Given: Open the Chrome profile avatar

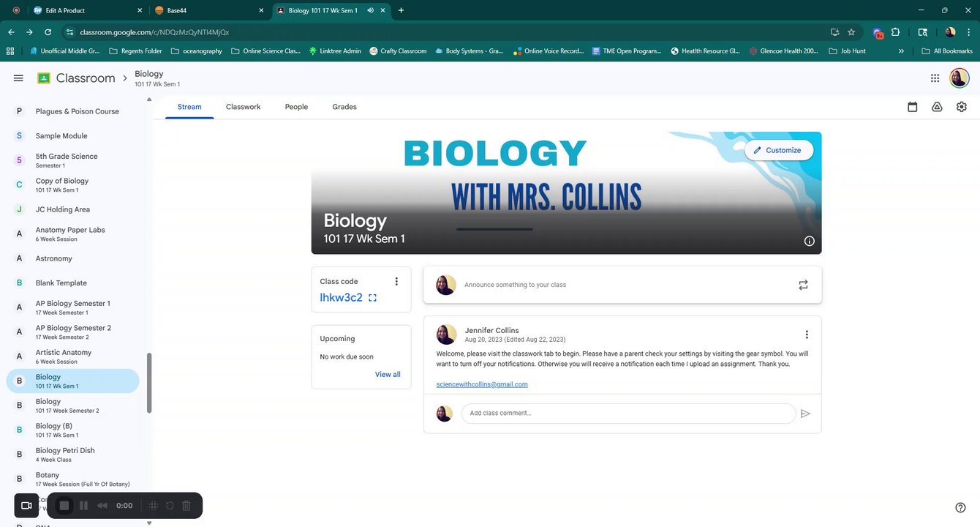Looking at the screenshot, I should pyautogui.click(x=950, y=32).
